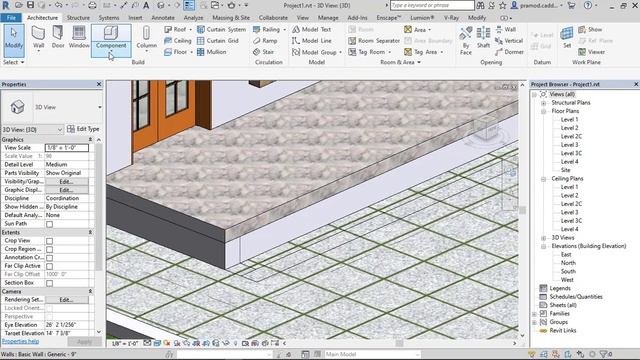The image size is (640, 360).
Task: Collapse the Floor Plans tree node
Action: [544, 111]
